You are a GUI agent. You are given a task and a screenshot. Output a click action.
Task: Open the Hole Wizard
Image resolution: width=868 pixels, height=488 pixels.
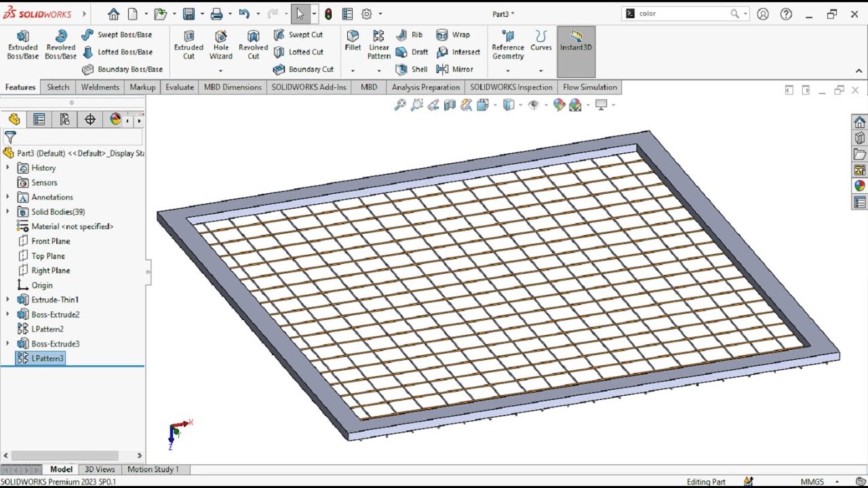tap(221, 45)
